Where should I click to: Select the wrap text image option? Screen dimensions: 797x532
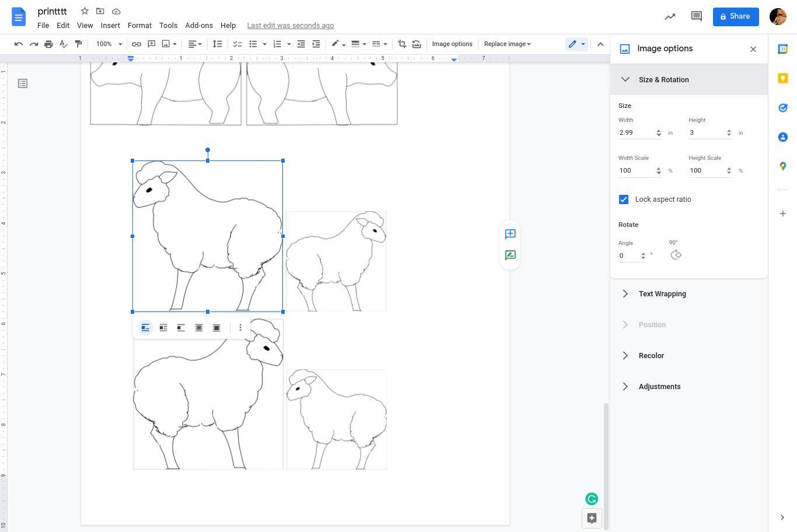163,328
